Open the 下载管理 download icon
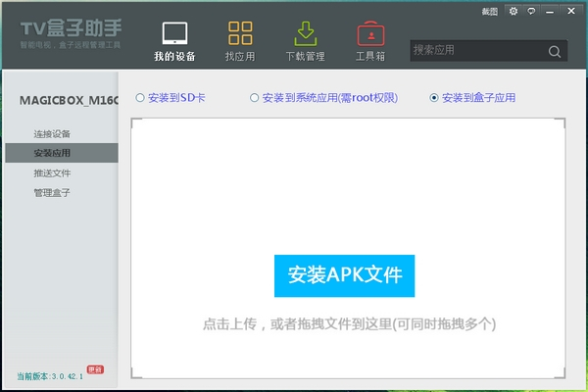This screenshot has width=588, height=392. 305,33
